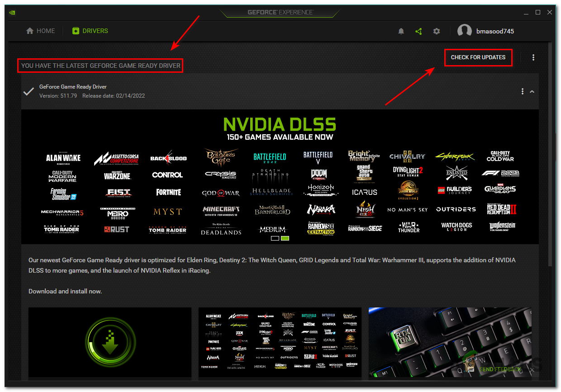Click 'Version: 511.79' text
This screenshot has width=561, height=392.
pos(58,96)
